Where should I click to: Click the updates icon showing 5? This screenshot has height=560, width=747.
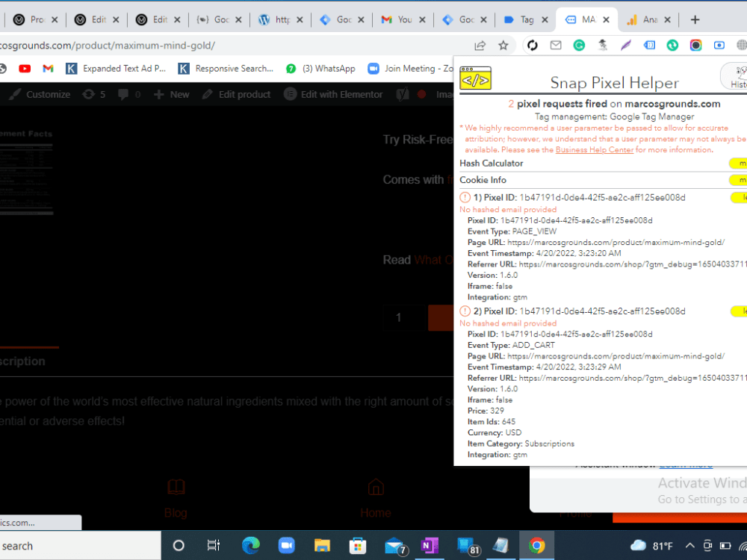[x=94, y=94]
